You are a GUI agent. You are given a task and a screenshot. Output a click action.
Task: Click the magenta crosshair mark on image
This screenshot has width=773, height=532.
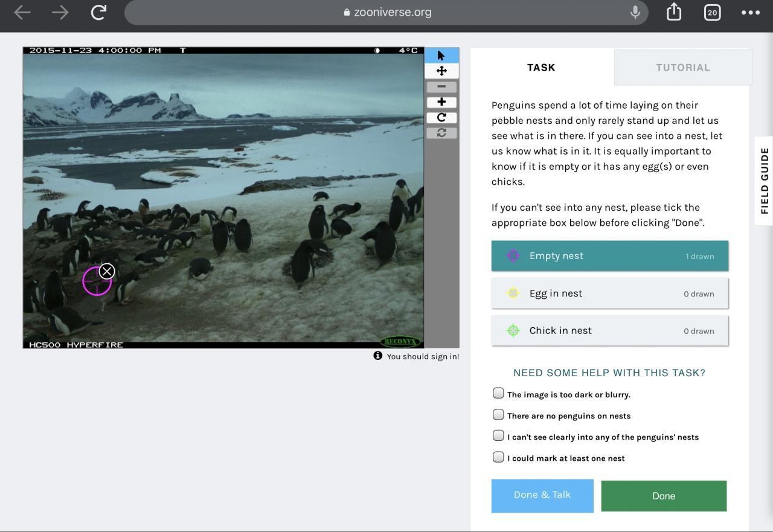click(x=97, y=281)
